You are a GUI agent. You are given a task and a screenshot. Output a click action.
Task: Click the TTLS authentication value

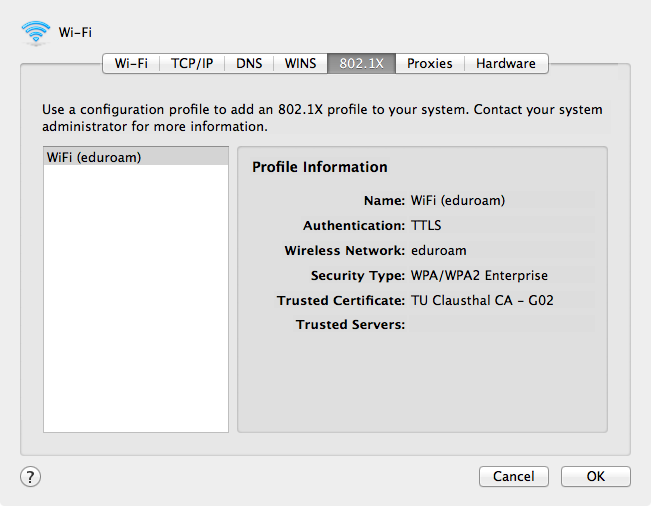(426, 225)
